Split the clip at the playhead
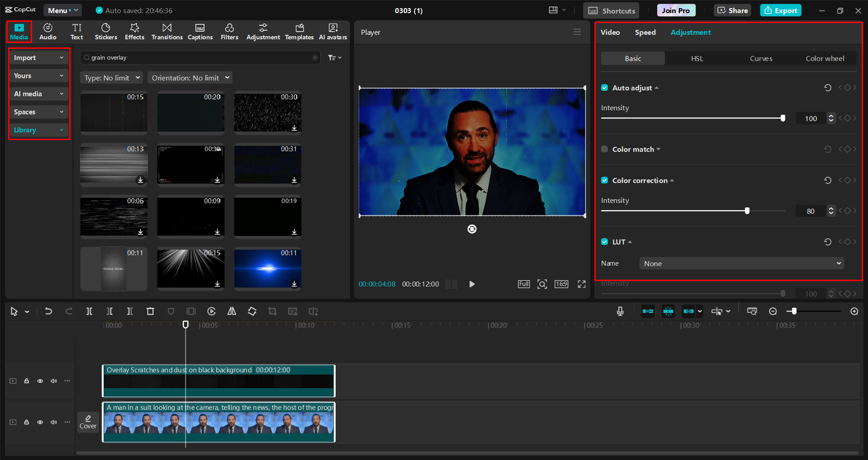This screenshot has width=868, height=460. [89, 311]
